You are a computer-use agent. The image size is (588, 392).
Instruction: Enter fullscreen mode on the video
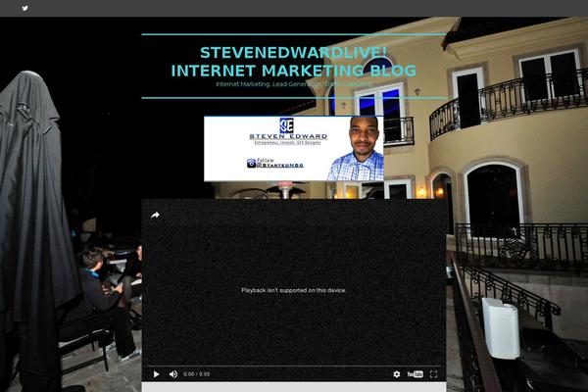coord(434,374)
